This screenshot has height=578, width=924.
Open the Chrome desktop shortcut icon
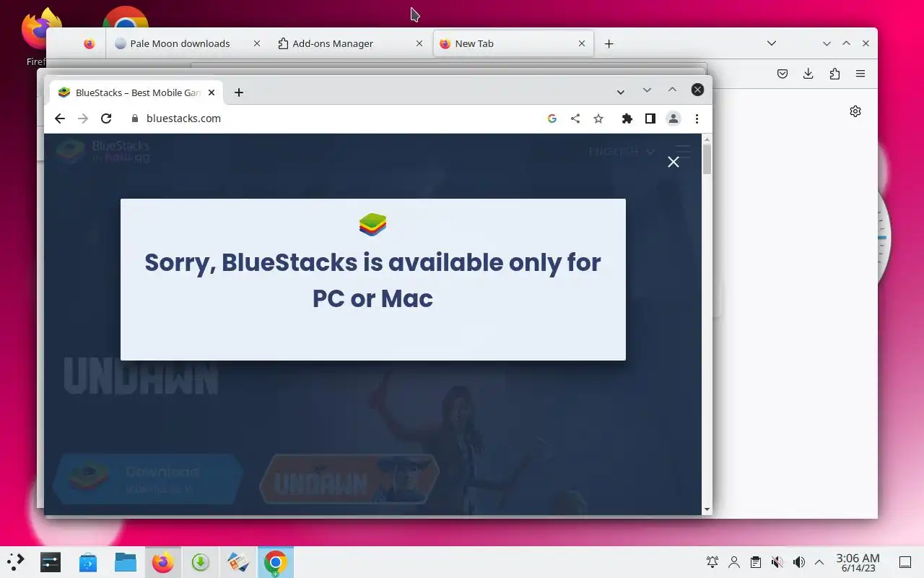click(x=126, y=18)
